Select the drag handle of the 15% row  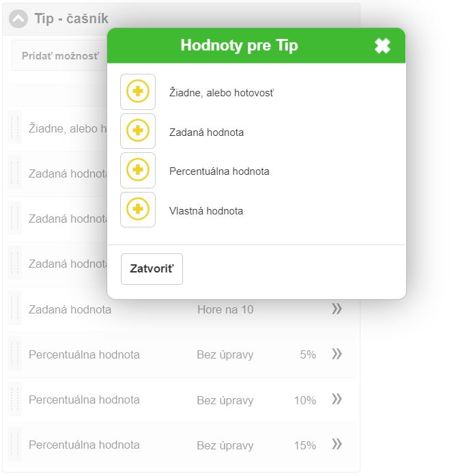click(14, 445)
